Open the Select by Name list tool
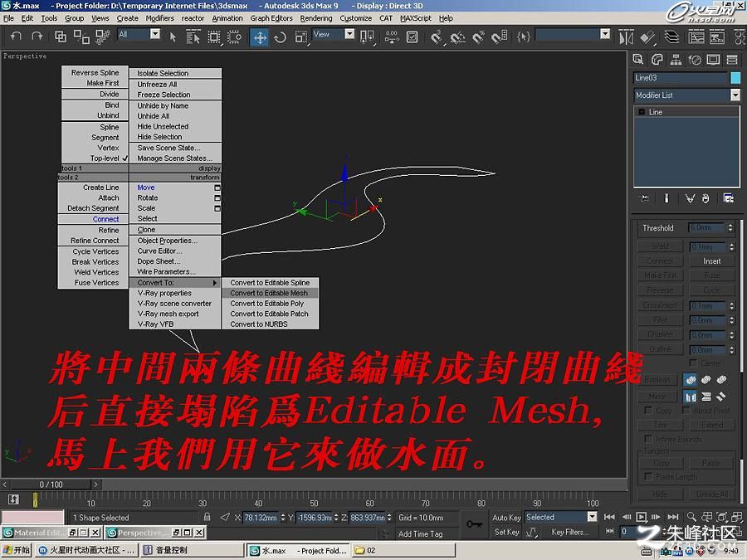Image resolution: width=747 pixels, height=560 pixels. point(193,37)
